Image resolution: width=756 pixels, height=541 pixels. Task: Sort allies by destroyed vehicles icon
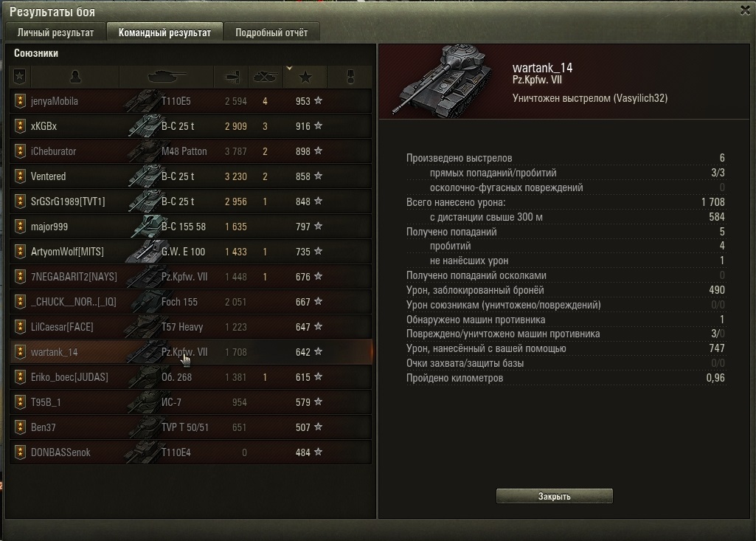[266, 77]
